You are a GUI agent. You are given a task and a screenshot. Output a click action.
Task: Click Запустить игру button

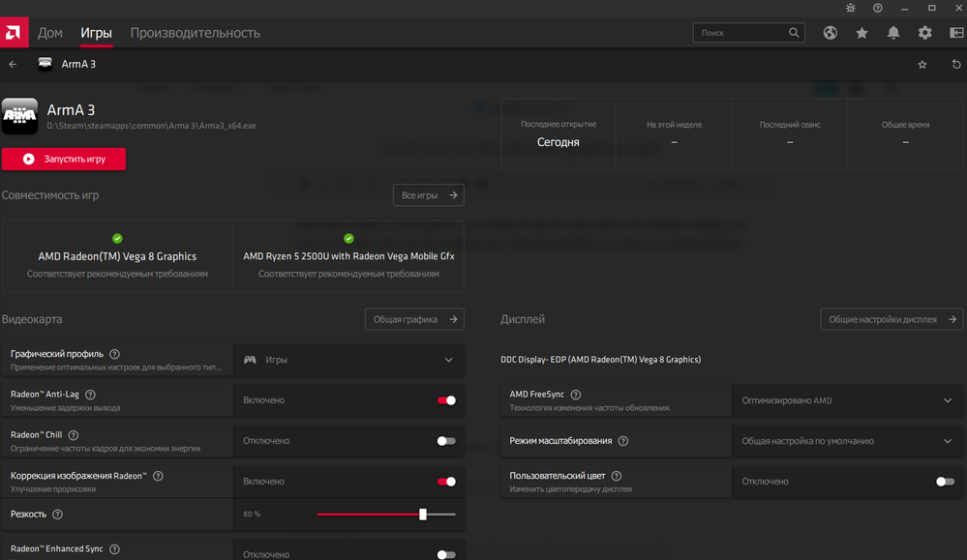[64, 159]
